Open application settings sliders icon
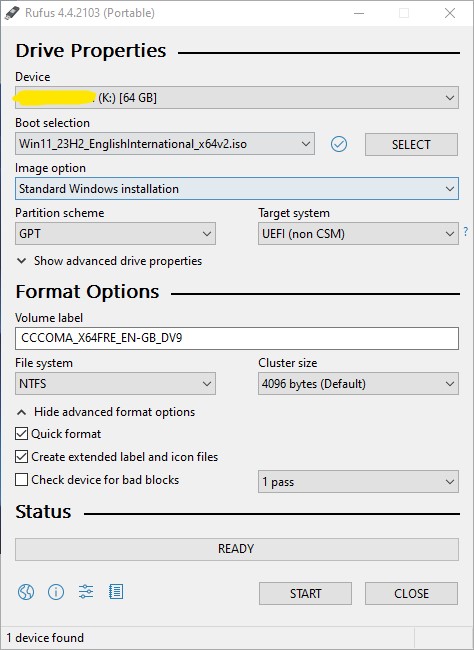This screenshot has width=474, height=650. pos(86,592)
